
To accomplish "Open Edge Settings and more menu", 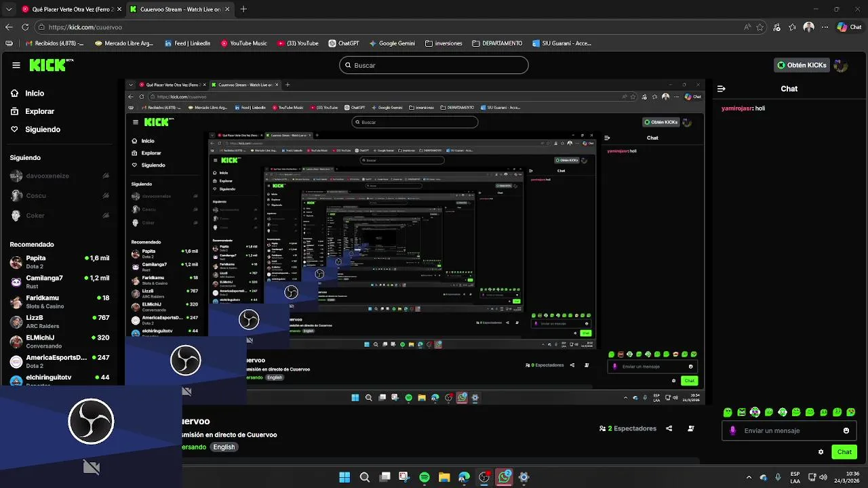I will 825,27.
